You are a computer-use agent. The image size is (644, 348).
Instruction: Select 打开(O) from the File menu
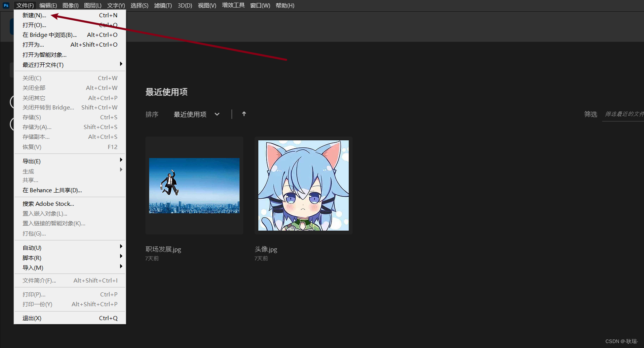pyautogui.click(x=34, y=25)
